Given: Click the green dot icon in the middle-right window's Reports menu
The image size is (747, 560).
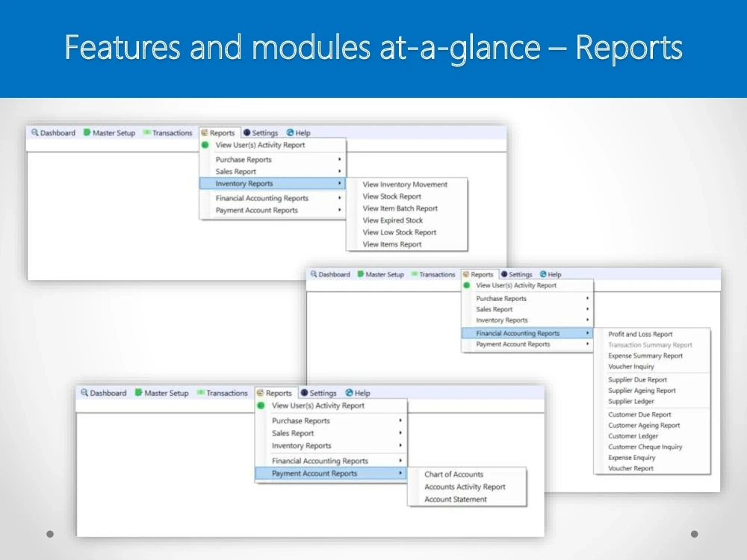Looking at the screenshot, I should [467, 285].
